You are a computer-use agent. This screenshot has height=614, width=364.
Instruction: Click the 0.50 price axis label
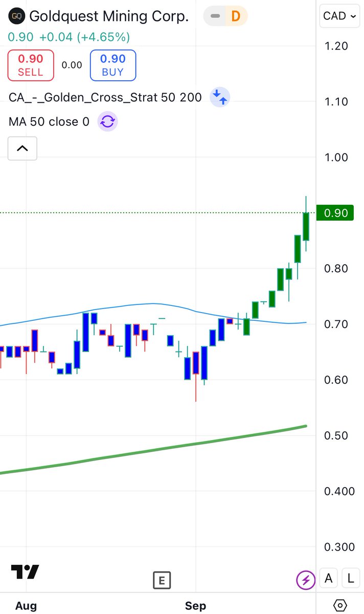click(x=336, y=435)
